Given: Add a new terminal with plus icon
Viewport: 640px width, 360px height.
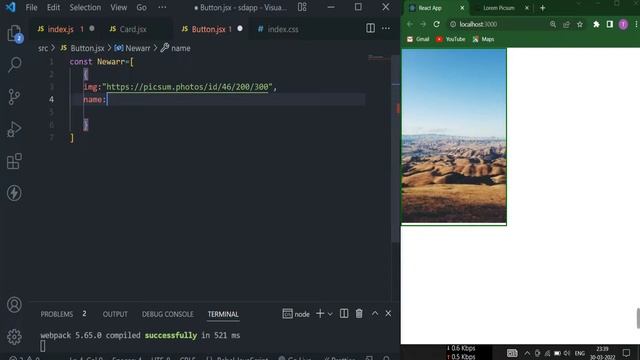Looking at the screenshot, I should click(x=320, y=313).
